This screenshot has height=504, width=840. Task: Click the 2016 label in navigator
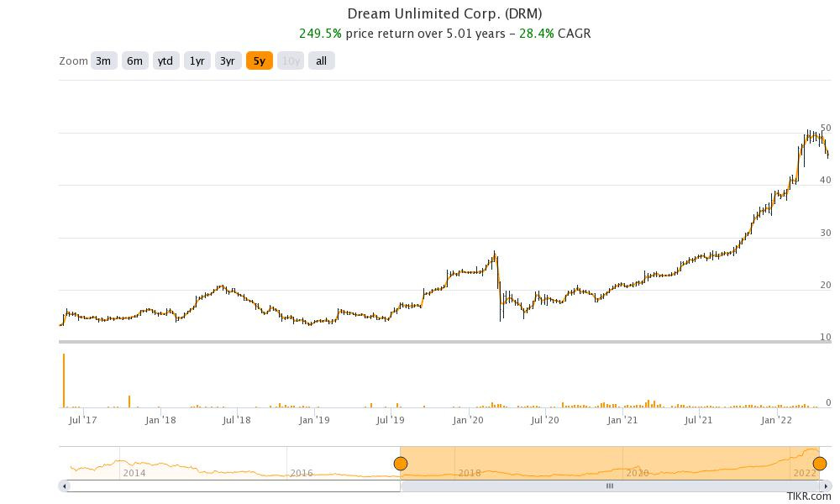pos(301,473)
